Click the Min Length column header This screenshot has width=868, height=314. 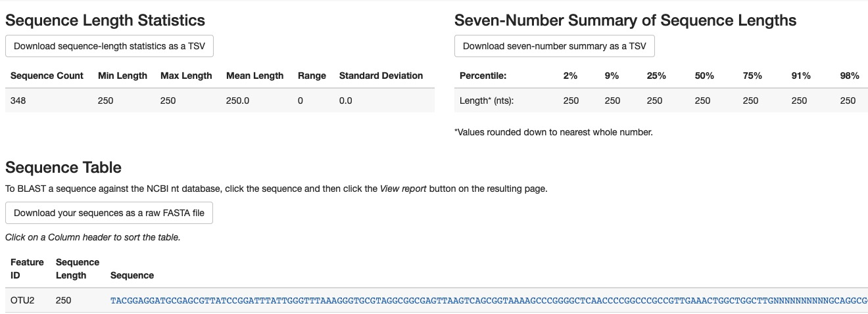122,76
